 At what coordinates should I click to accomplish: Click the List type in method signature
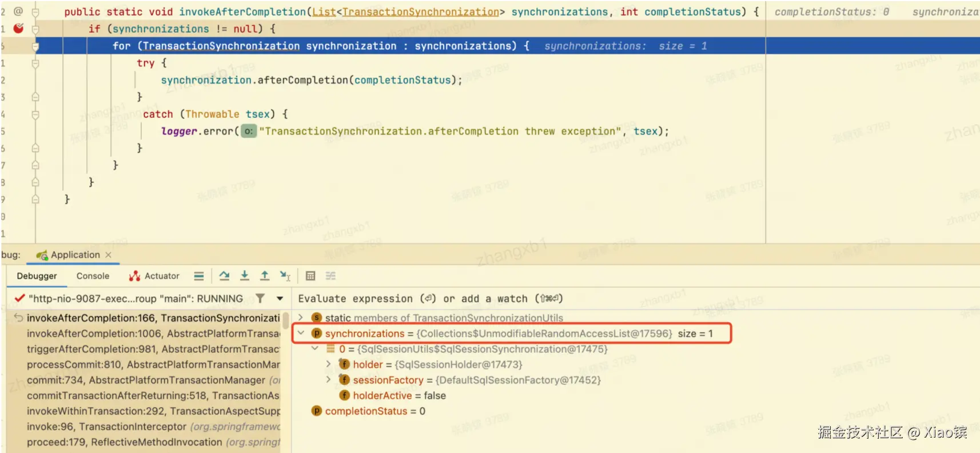[324, 12]
